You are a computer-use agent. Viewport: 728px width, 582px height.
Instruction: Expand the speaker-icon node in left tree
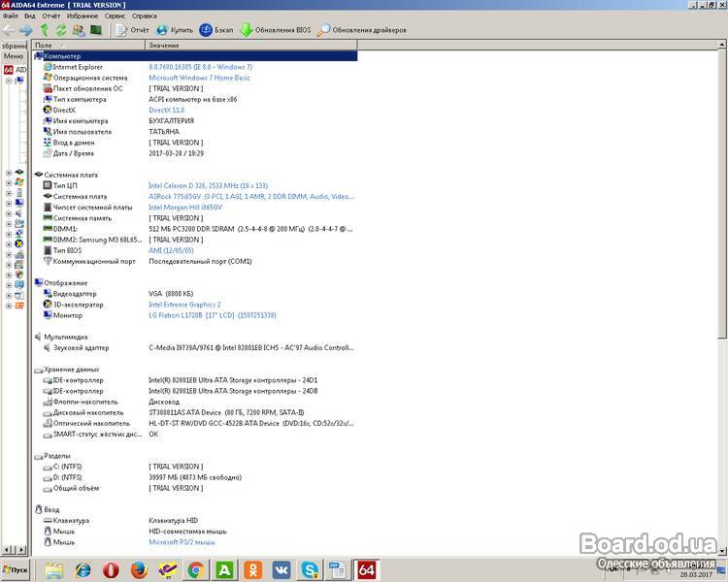pyautogui.click(x=9, y=213)
